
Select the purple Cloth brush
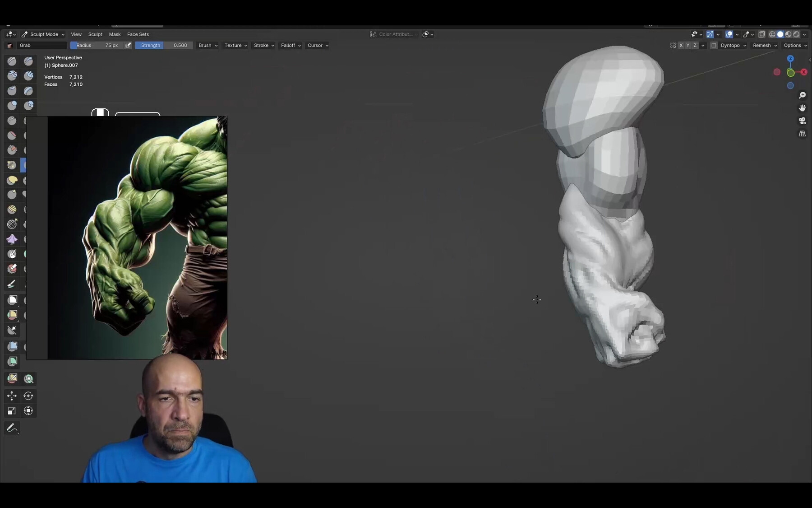[x=12, y=239]
